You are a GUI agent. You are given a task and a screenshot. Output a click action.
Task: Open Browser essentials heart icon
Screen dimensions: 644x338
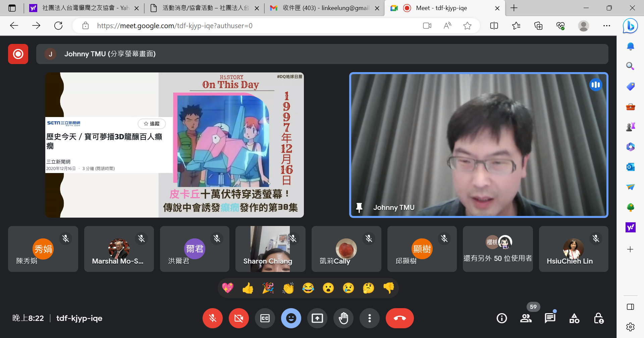pos(560,26)
